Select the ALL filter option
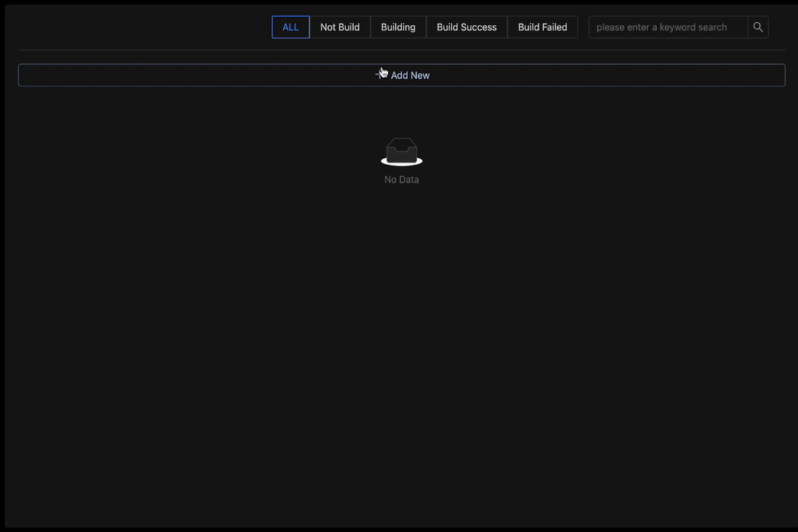Image resolution: width=798 pixels, height=532 pixels. 290,27
